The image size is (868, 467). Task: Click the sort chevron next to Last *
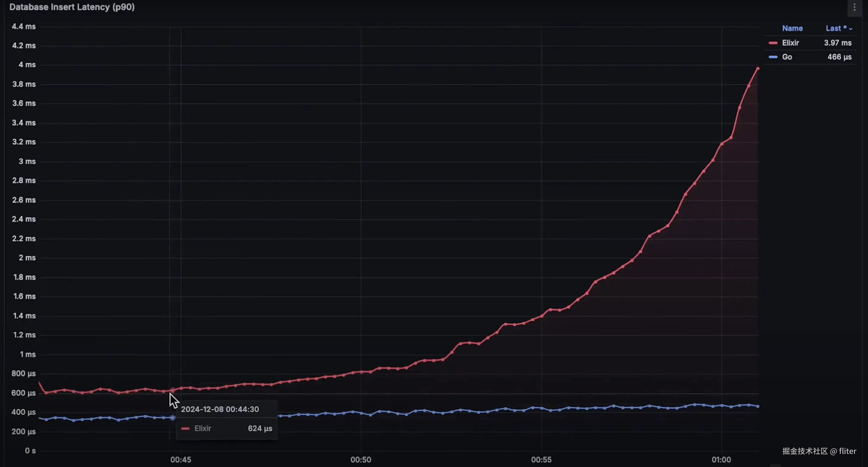851,29
